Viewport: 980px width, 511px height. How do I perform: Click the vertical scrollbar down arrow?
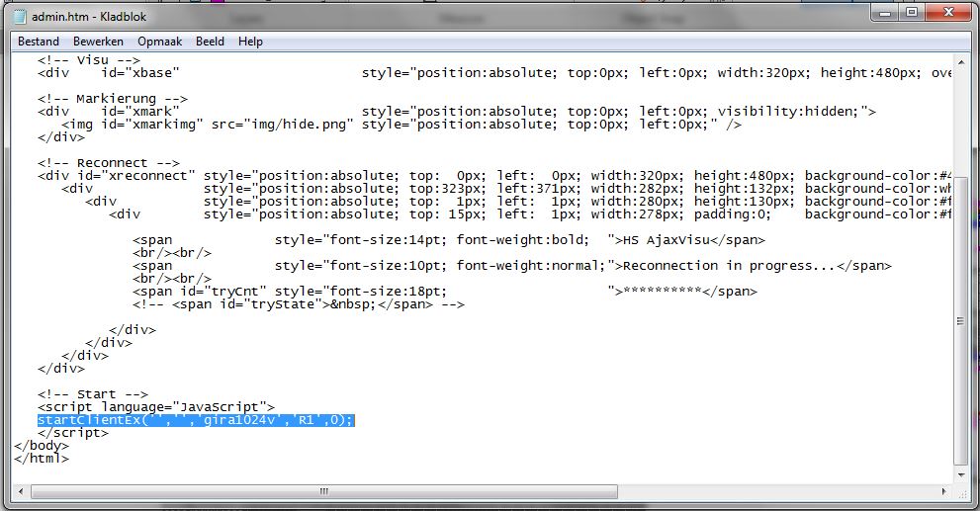click(961, 474)
